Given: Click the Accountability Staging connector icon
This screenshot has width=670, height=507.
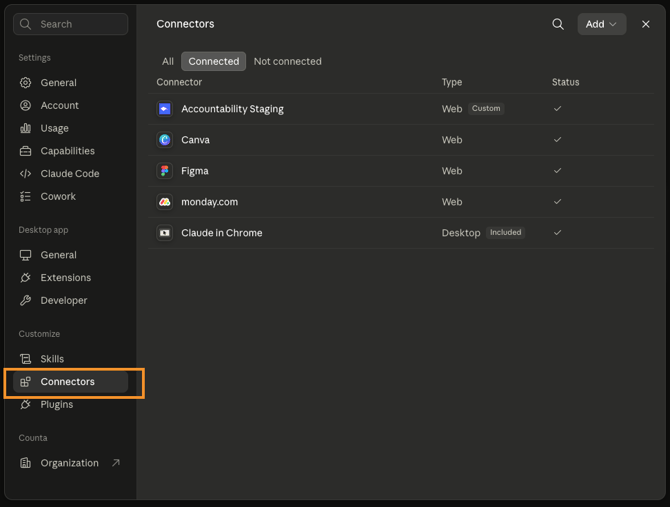Looking at the screenshot, I should [165, 109].
